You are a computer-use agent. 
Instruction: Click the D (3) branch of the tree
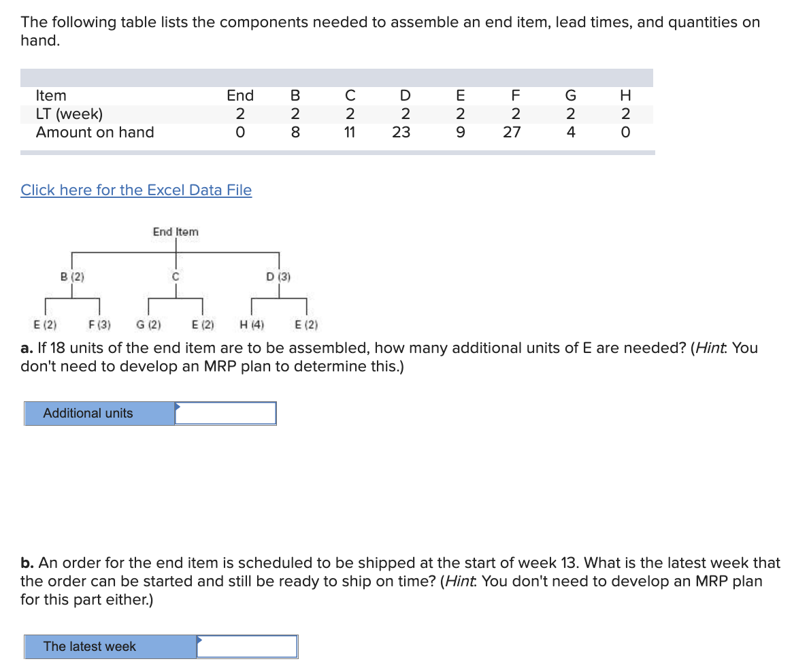coord(278,277)
